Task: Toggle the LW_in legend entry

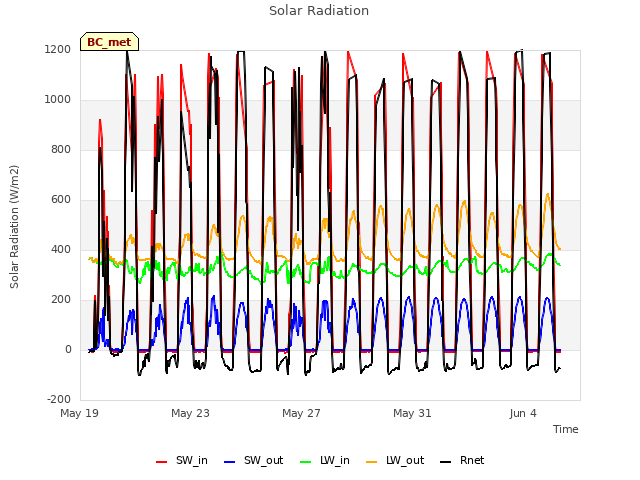Action: point(325,460)
